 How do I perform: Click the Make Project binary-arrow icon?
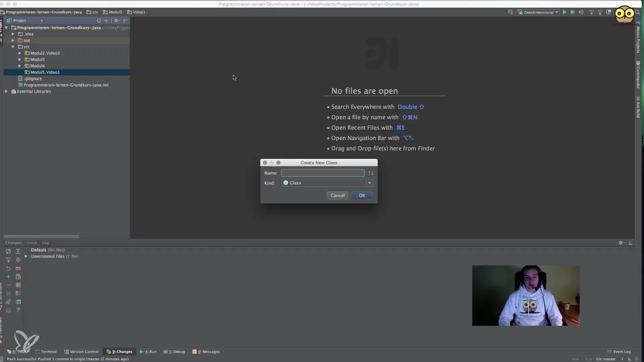coord(510,12)
